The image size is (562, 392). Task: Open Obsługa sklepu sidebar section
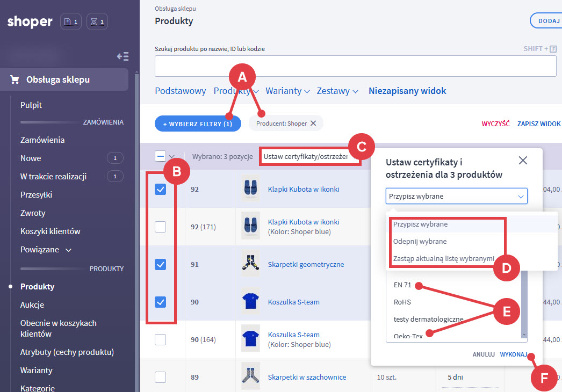64,79
